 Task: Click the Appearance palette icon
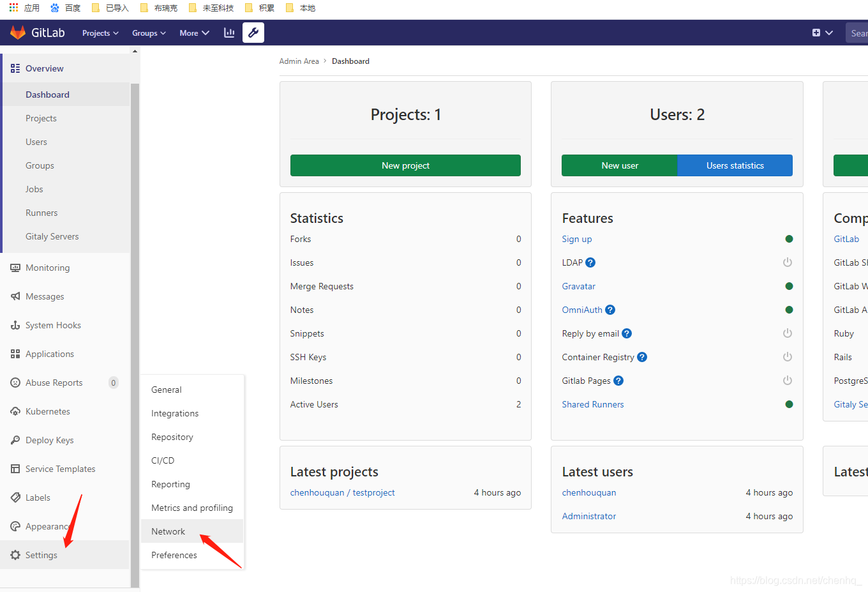coord(15,526)
